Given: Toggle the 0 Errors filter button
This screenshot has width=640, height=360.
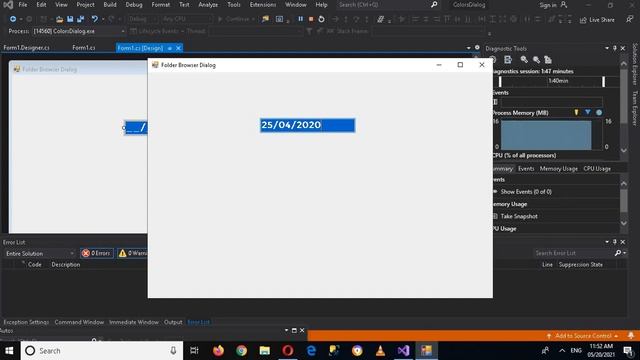Looking at the screenshot, I should [x=97, y=253].
